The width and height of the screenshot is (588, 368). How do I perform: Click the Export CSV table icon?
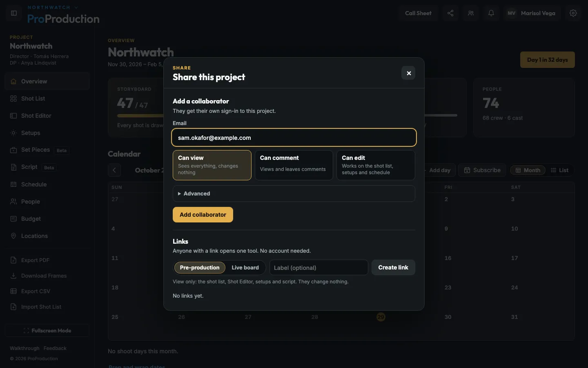[x=13, y=291]
